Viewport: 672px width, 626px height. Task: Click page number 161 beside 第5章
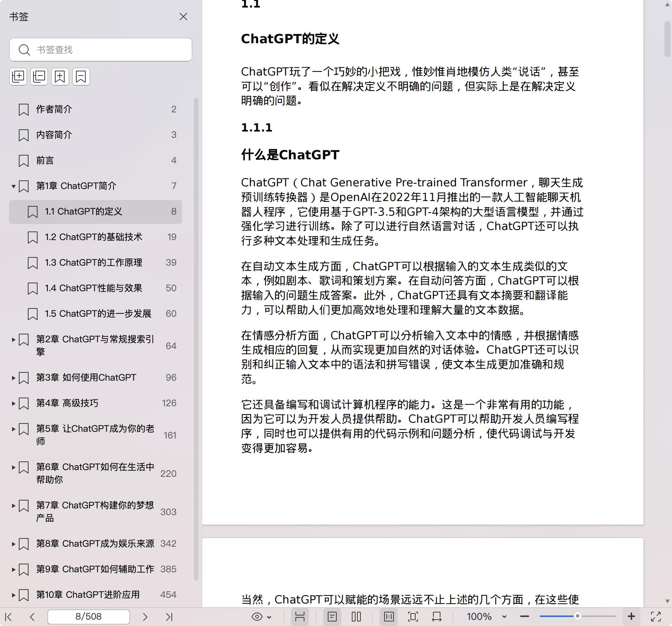point(170,435)
